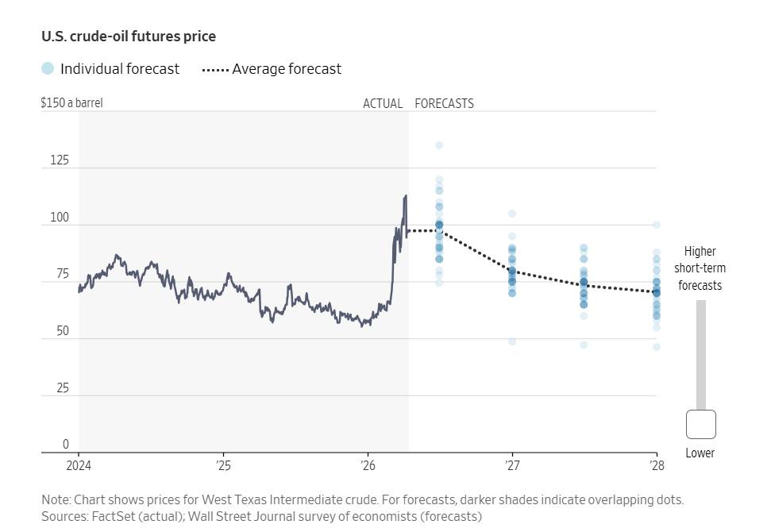Click the bottom forecast dot at '28
This screenshot has width=771, height=532.
657,347
